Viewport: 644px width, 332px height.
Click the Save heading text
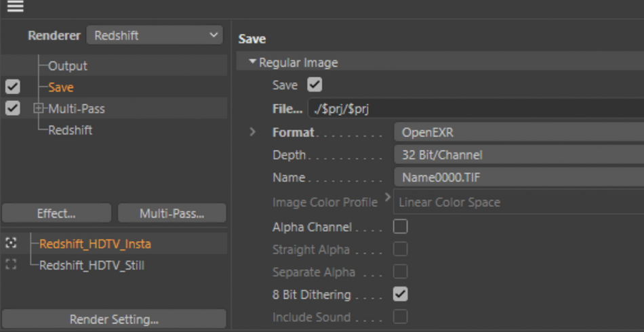coord(252,39)
